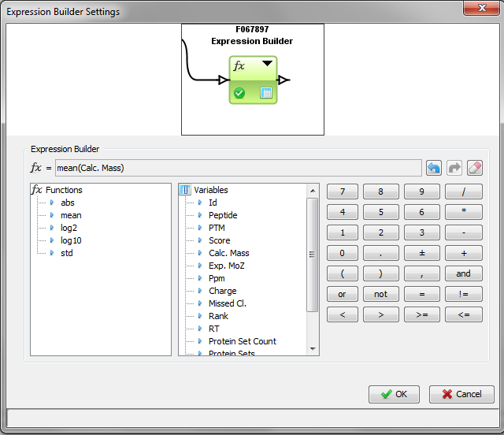Select the mean function
This screenshot has width=504, height=435.
tap(71, 215)
